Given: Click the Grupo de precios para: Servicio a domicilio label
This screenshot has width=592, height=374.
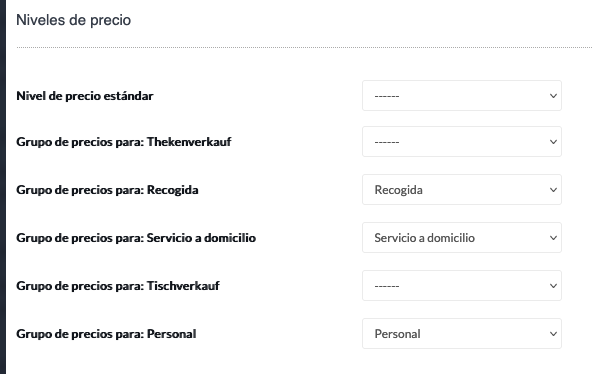Looking at the screenshot, I should coord(136,238).
